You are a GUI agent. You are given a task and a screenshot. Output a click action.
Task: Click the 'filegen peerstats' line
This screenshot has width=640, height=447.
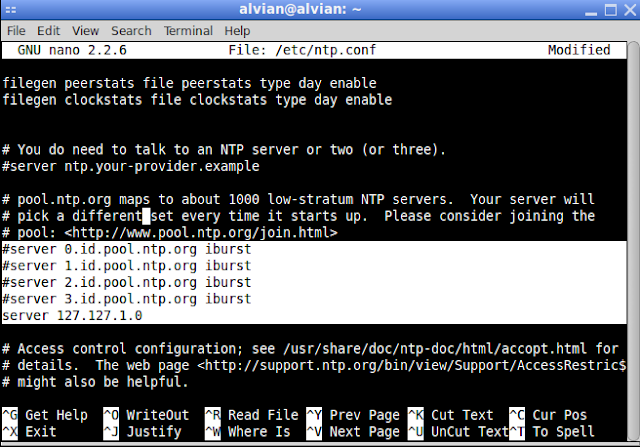[189, 83]
